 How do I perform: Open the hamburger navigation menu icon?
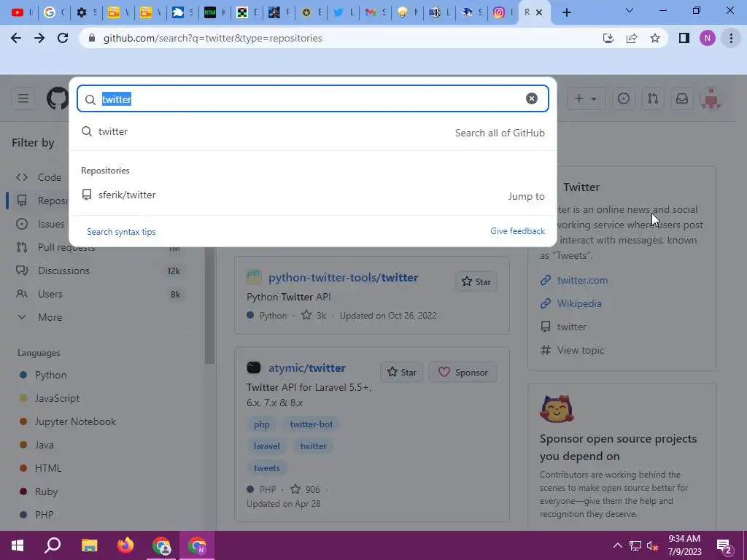23,98
